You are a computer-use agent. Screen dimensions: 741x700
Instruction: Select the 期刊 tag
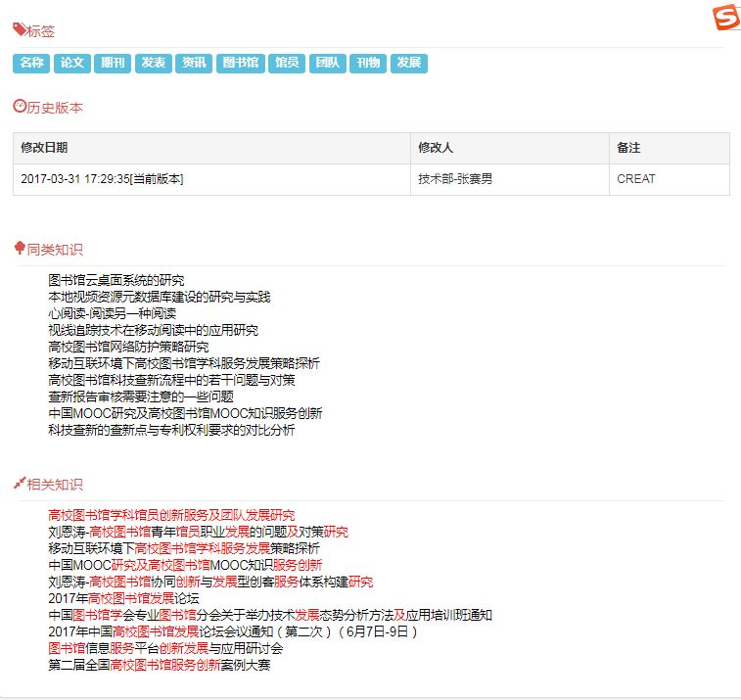click(x=113, y=63)
